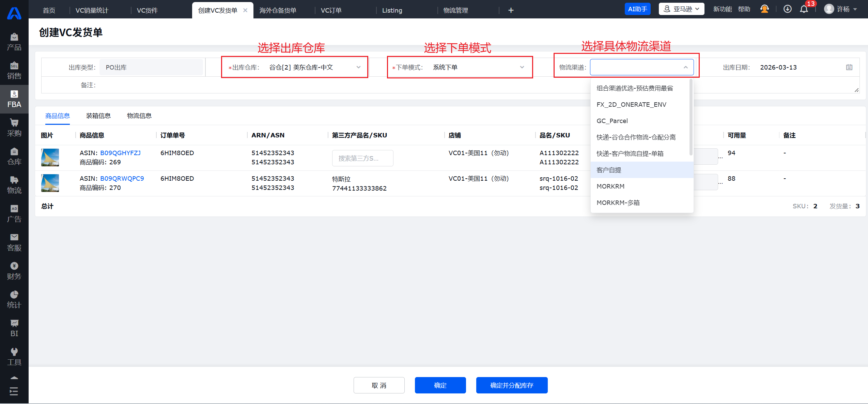Click the first product thumbnail image
Viewport: 868px width, 404px height.
tap(50, 158)
